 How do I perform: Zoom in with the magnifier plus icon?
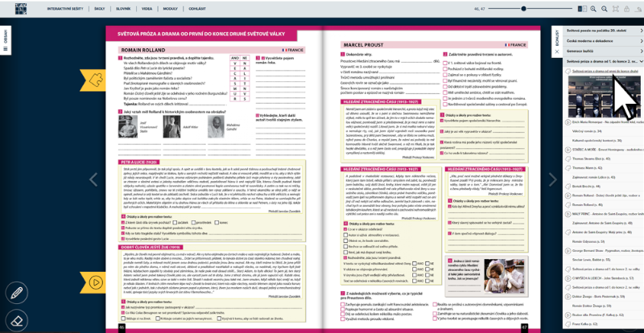click(593, 9)
